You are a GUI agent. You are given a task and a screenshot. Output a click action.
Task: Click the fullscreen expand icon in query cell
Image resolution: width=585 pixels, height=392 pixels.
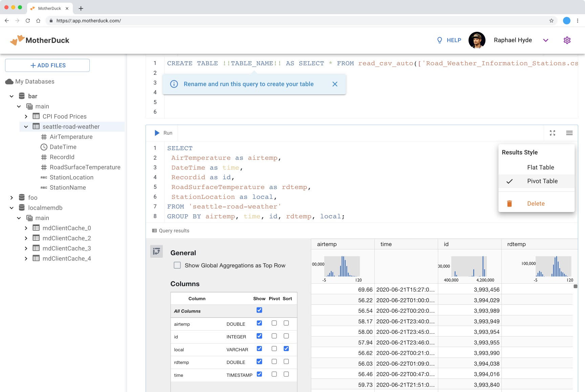552,133
